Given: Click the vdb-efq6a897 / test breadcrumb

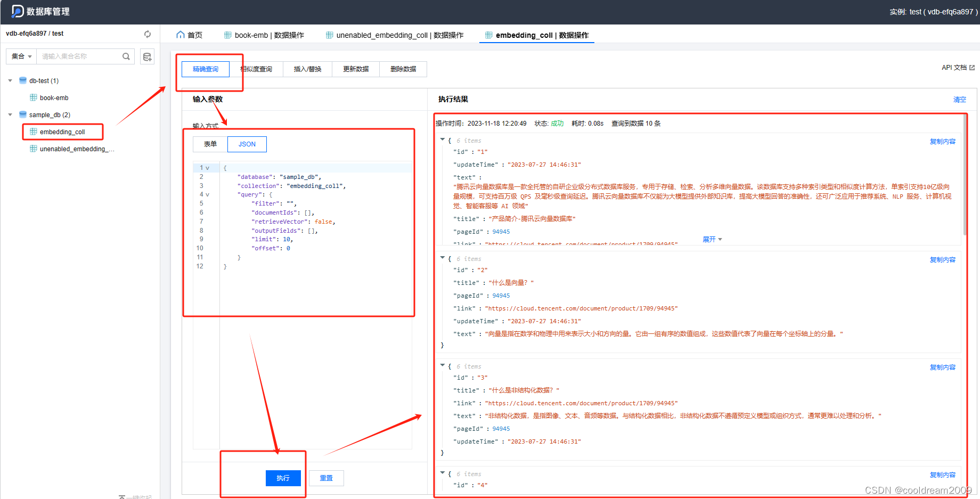Looking at the screenshot, I should pyautogui.click(x=35, y=34).
